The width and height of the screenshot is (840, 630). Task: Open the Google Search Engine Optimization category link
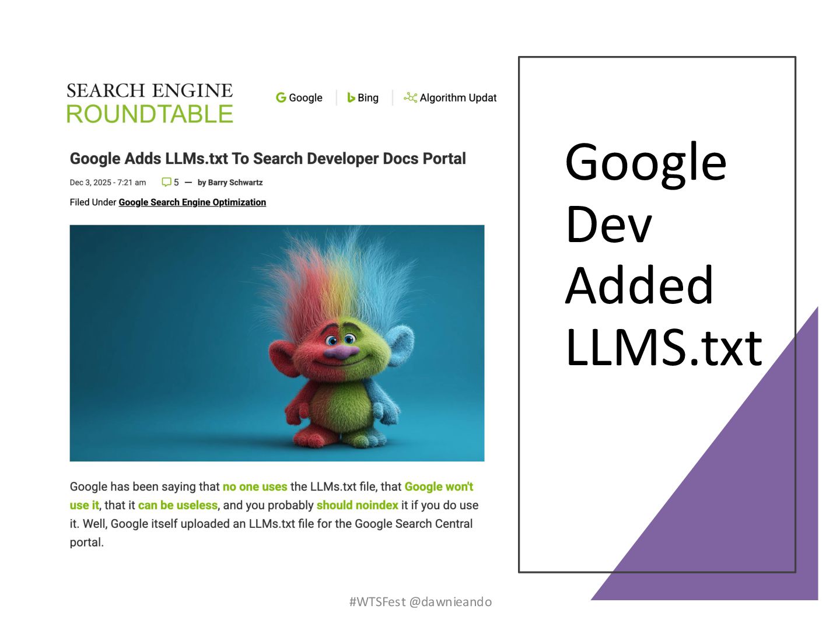tap(192, 202)
